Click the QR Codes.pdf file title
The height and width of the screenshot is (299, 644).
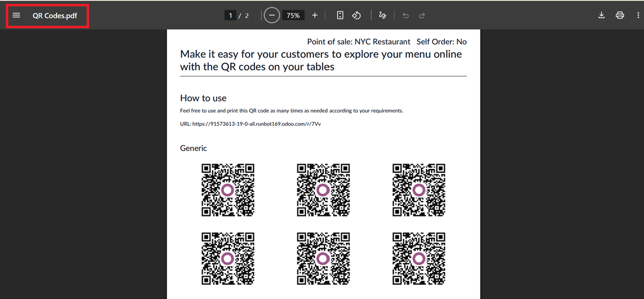(x=55, y=16)
